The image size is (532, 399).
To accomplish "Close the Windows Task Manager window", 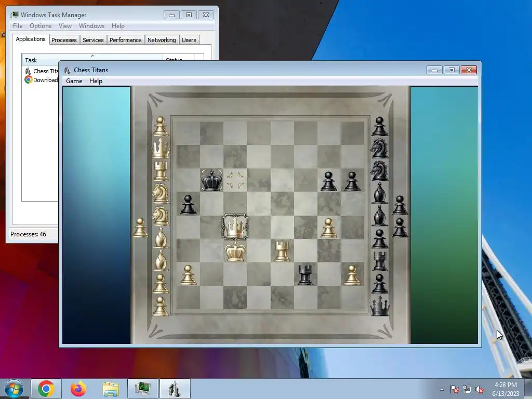I will pos(206,15).
